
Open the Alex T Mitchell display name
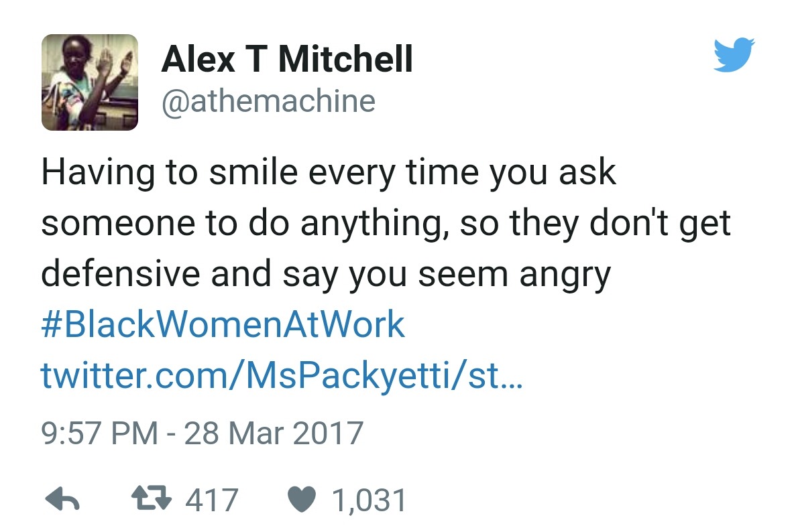point(287,60)
